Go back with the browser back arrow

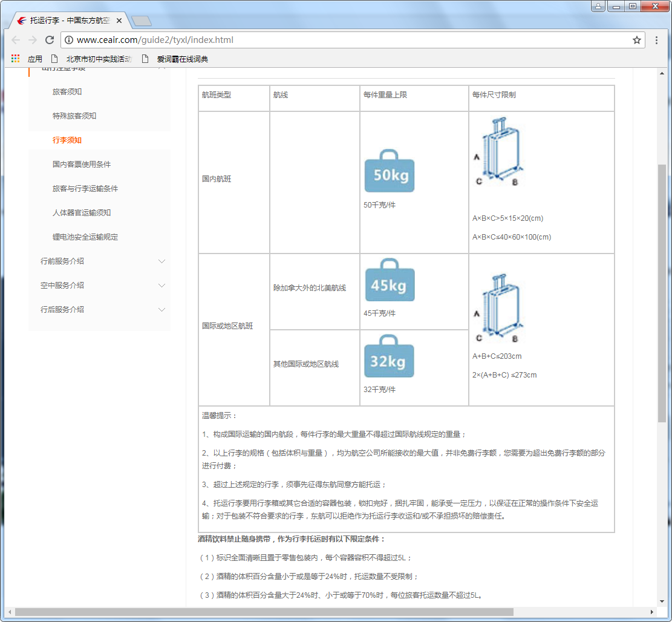16,40
